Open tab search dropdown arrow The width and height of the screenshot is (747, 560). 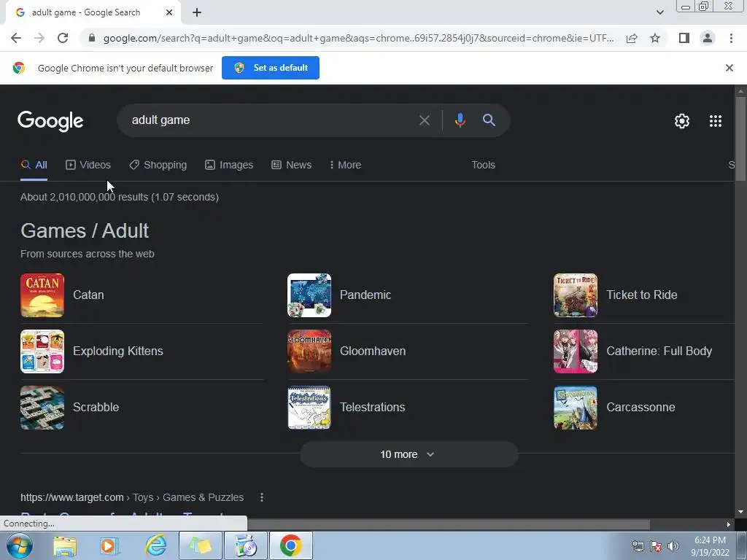click(659, 12)
